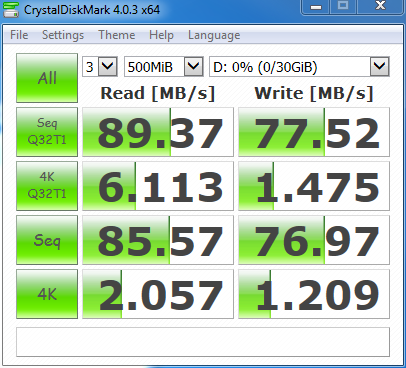Viewport: 406px width, 368px height.
Task: Start the plain 4K test
Action: 47,294
